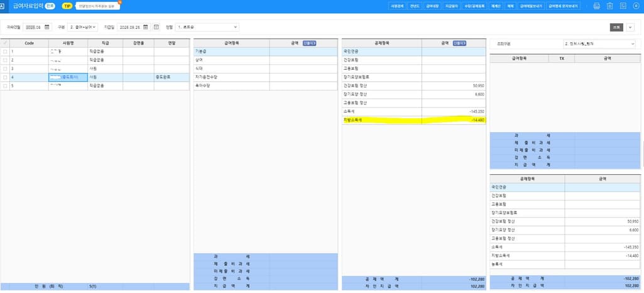
Task: Open the calendar picker for 귀속연월
Action: point(46,27)
